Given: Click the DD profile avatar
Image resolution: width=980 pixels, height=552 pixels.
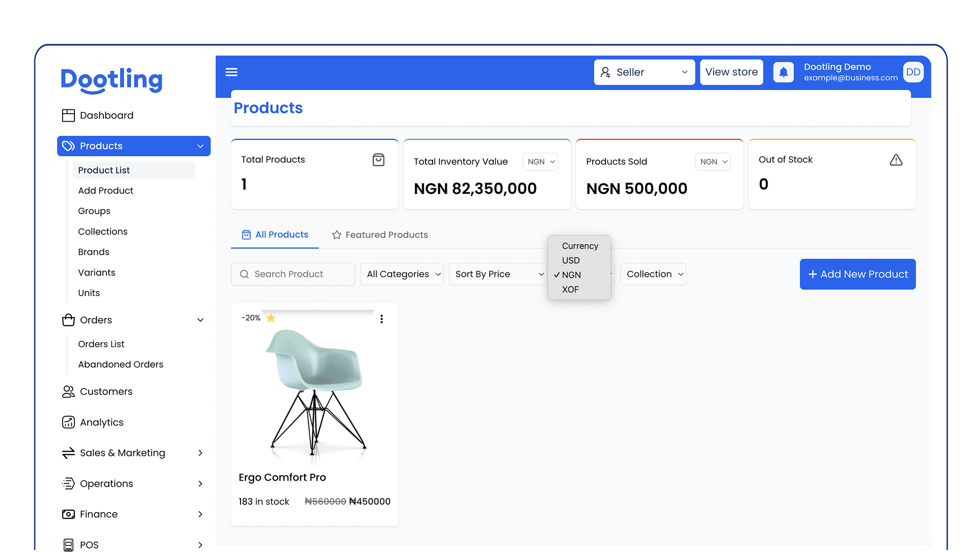Looking at the screenshot, I should 913,72.
